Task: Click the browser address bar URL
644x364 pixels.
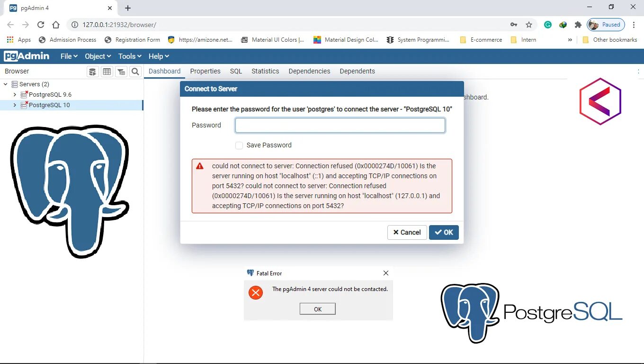Action: tap(119, 25)
